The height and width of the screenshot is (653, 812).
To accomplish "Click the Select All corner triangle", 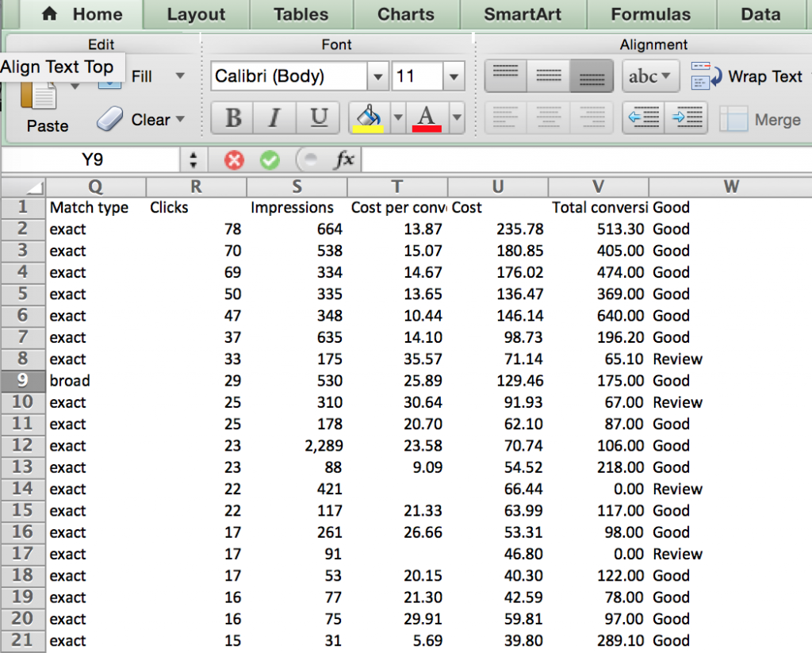I will point(23,186).
